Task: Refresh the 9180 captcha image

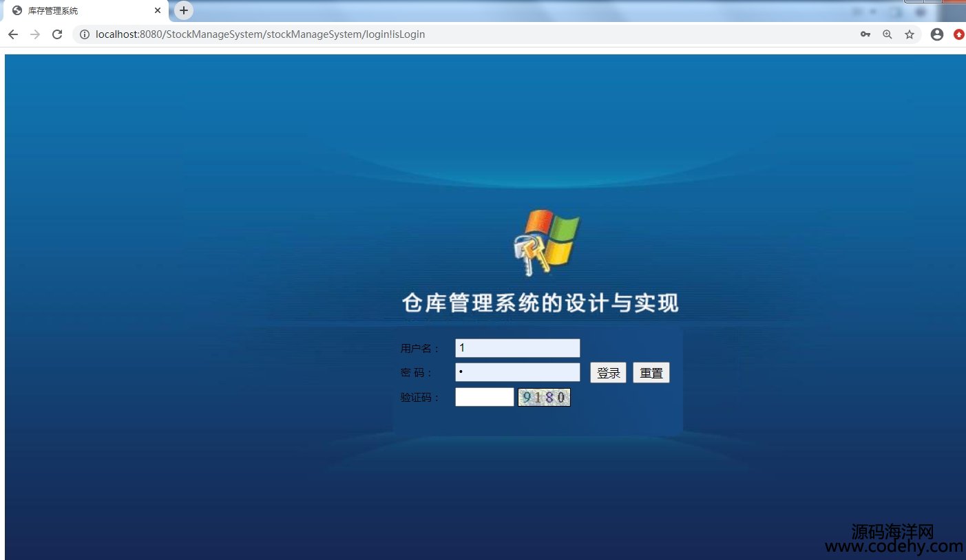Action: [x=545, y=397]
